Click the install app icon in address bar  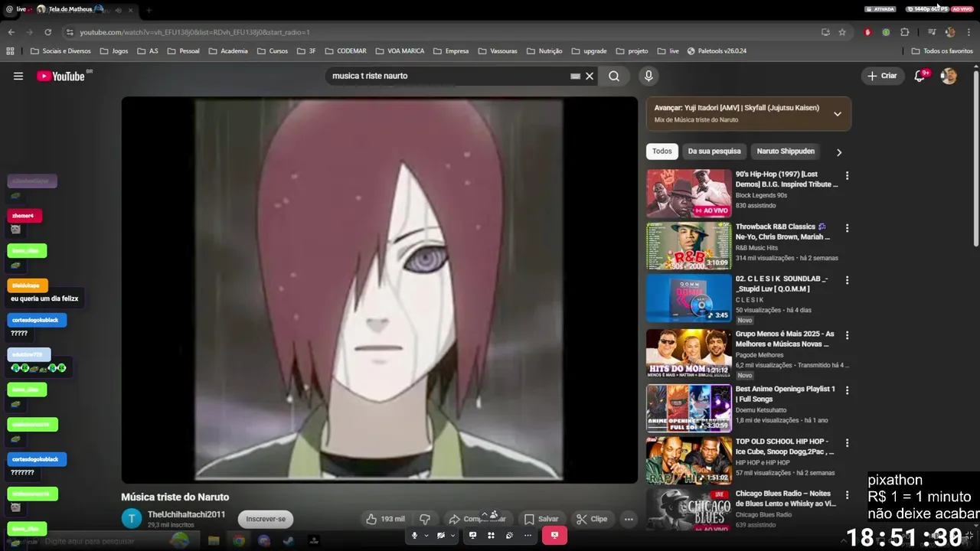(825, 32)
